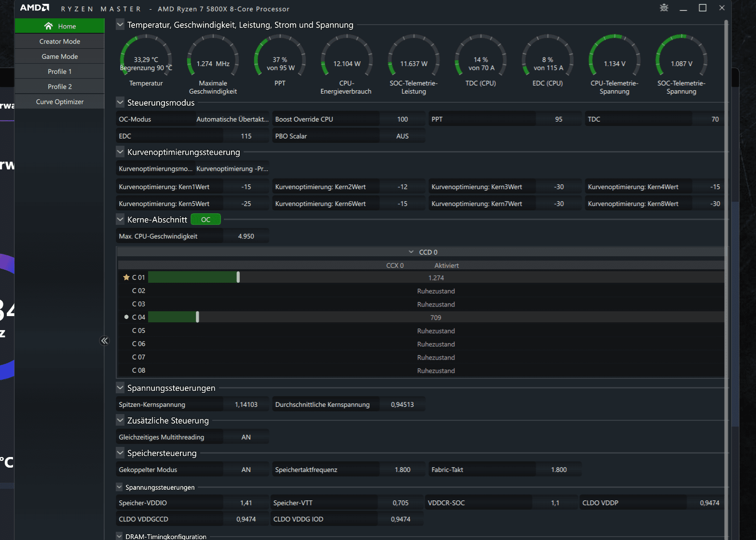Click Boost Override CPU value 100

pos(402,119)
